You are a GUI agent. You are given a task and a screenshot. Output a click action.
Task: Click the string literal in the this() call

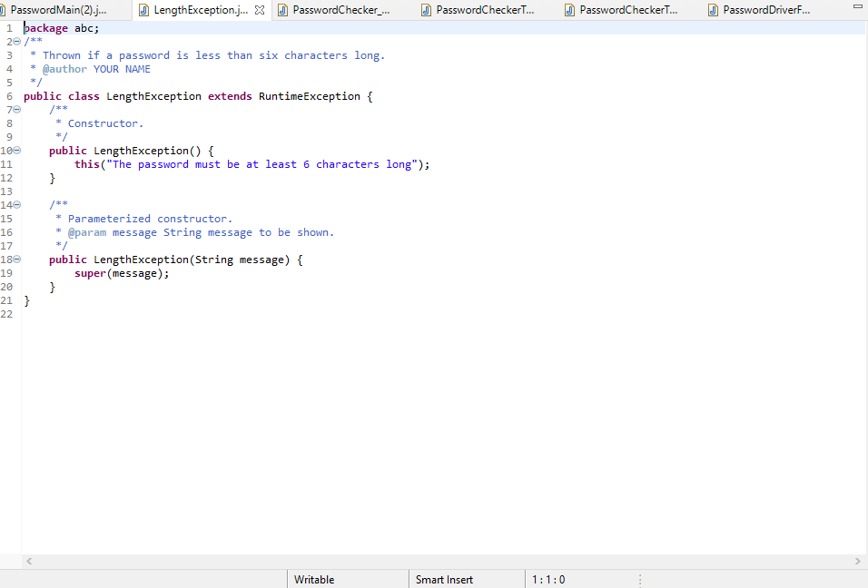(261, 164)
